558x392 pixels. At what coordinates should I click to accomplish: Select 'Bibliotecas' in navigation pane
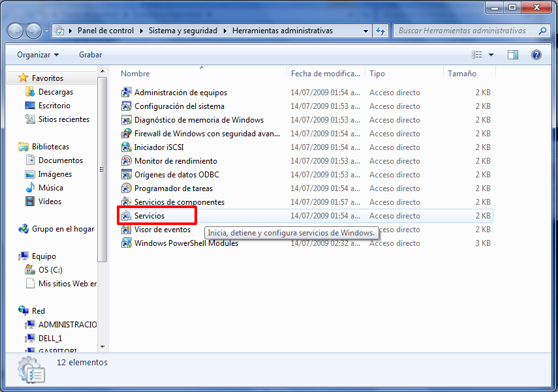click(x=50, y=147)
